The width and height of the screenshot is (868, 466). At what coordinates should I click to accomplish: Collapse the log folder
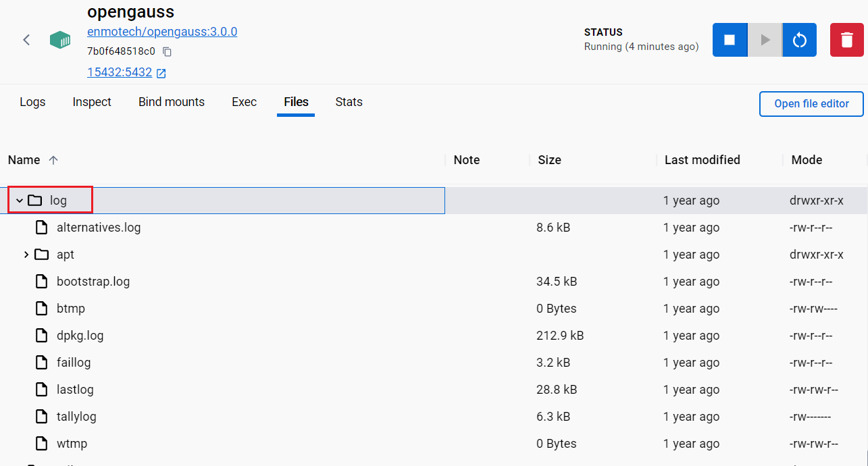pyautogui.click(x=20, y=201)
